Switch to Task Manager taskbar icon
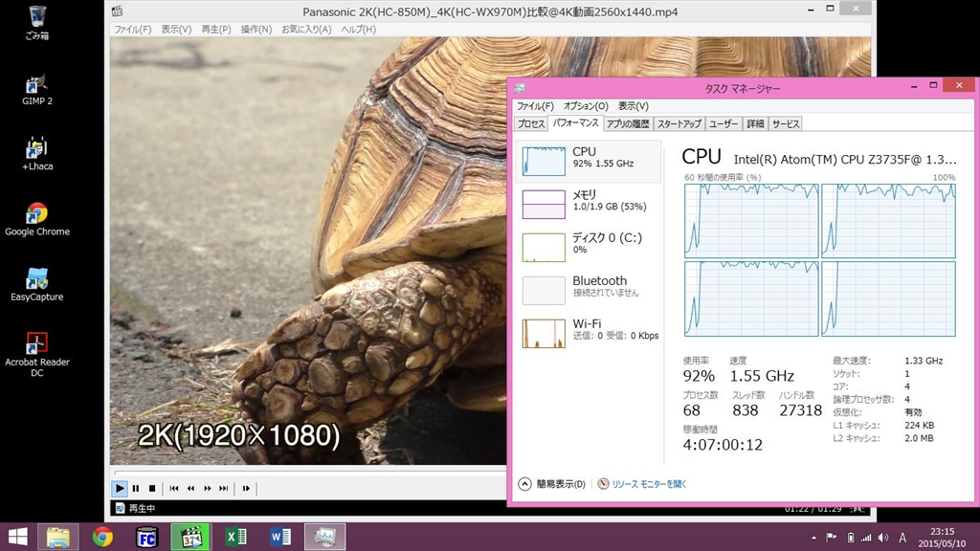This screenshot has width=980, height=551. (325, 538)
